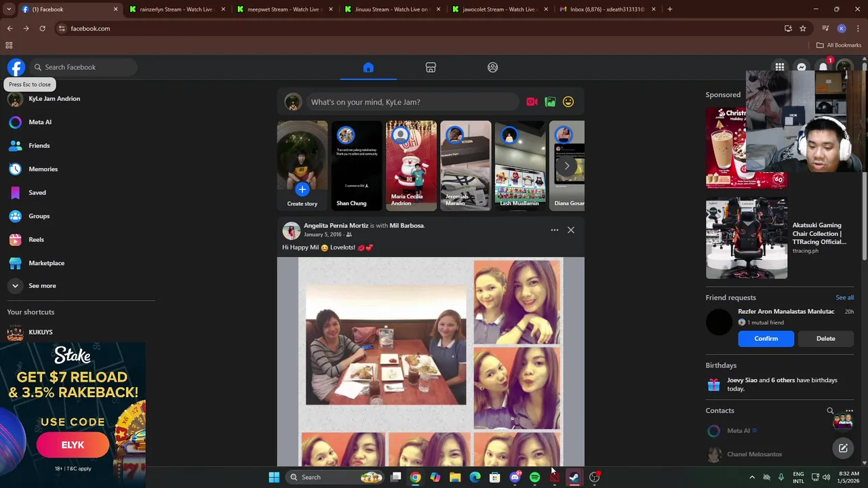Bookmark this page with star icon
This screenshot has height=488, width=868.
coord(803,28)
